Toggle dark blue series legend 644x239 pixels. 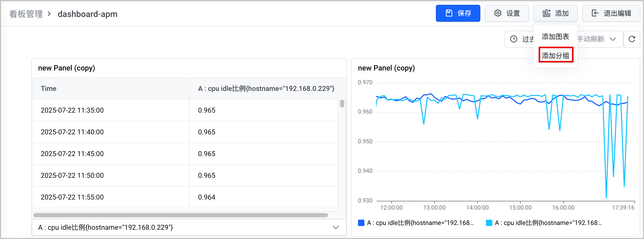(416, 223)
